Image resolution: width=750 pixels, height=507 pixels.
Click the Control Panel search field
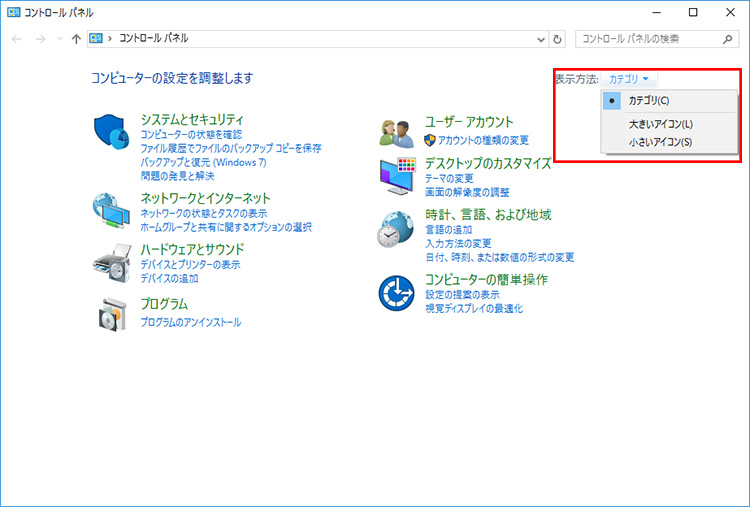650,38
